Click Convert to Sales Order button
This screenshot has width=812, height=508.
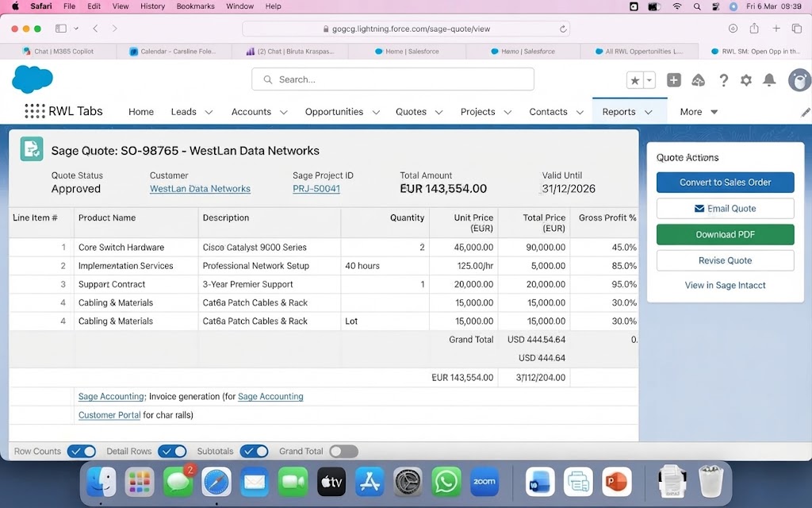(725, 183)
